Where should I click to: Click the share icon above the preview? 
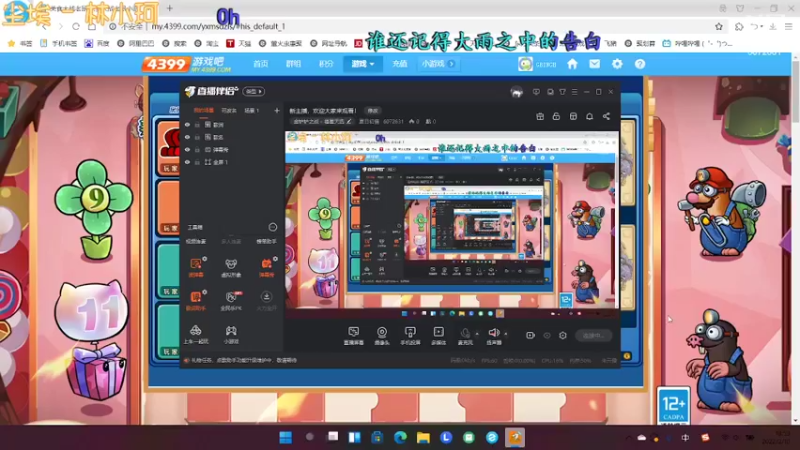tap(606, 116)
